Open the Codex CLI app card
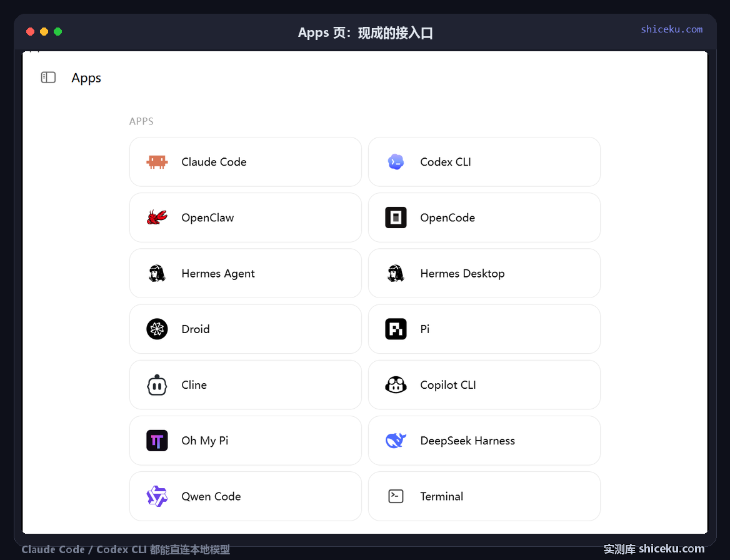 (484, 161)
